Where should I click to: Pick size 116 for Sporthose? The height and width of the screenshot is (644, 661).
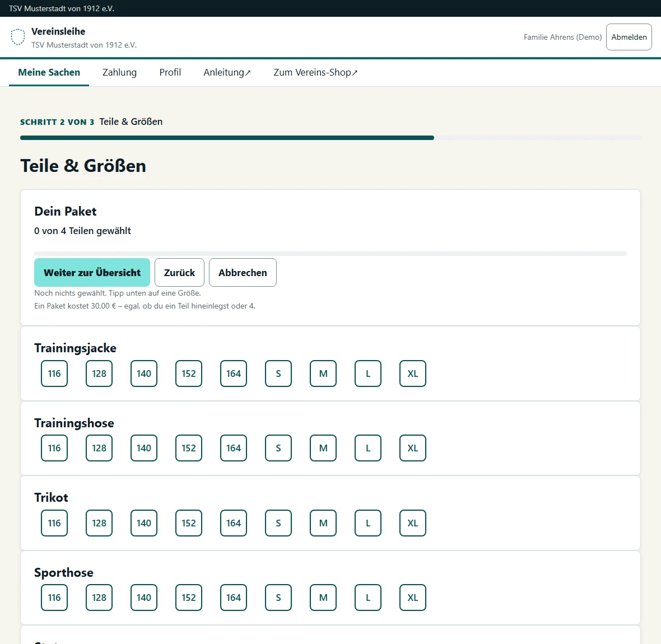click(x=54, y=598)
